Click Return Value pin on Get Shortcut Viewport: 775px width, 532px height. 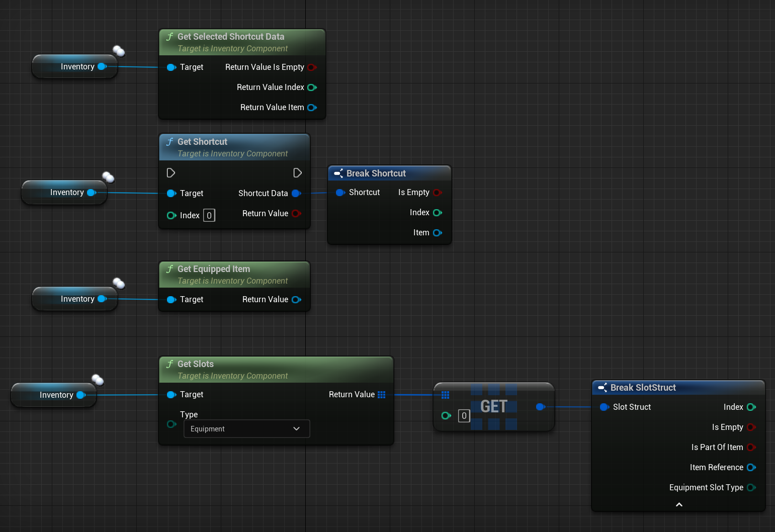point(296,214)
